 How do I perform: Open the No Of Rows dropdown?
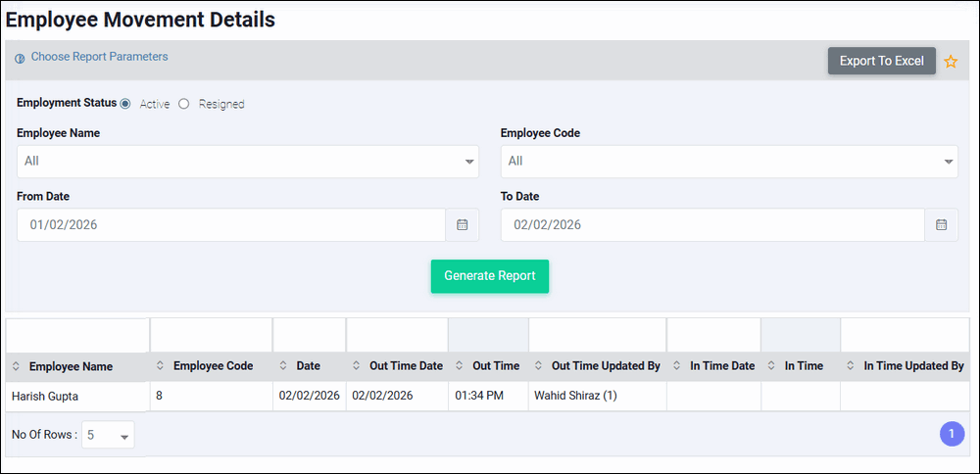(108, 436)
